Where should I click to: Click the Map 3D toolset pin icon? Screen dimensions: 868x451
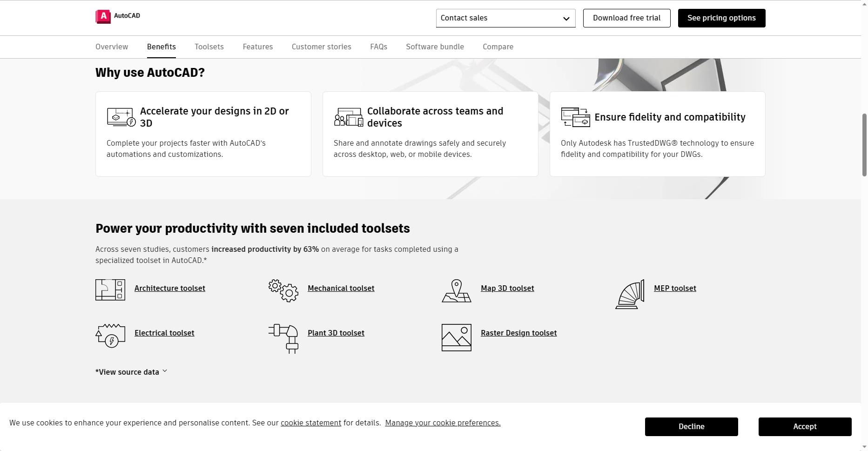pos(457,291)
